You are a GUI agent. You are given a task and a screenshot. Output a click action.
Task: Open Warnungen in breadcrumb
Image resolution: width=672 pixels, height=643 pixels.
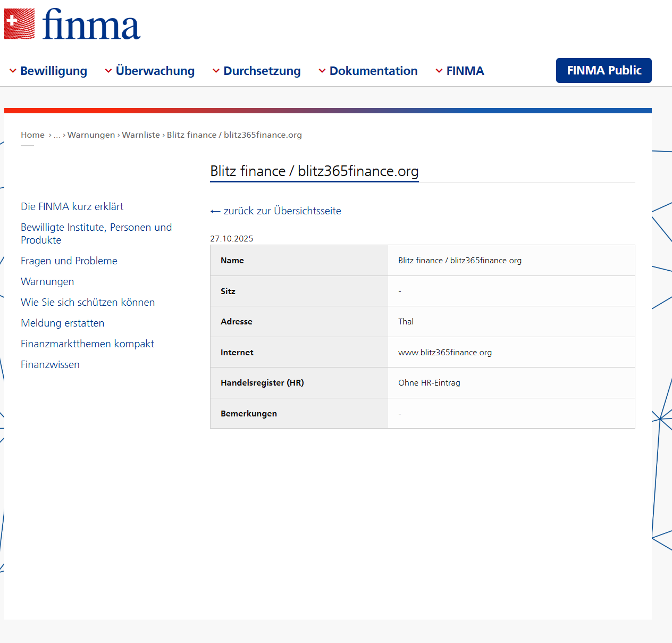[x=91, y=135]
